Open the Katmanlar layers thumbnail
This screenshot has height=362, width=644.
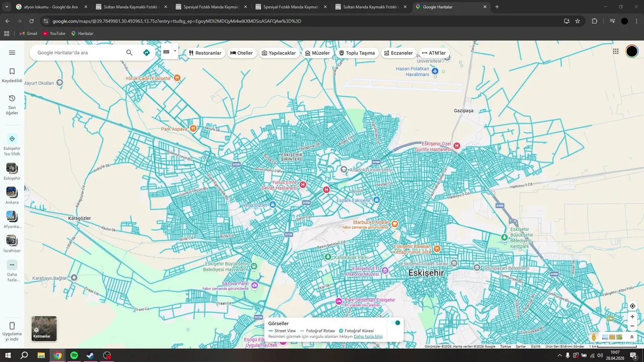[44, 328]
